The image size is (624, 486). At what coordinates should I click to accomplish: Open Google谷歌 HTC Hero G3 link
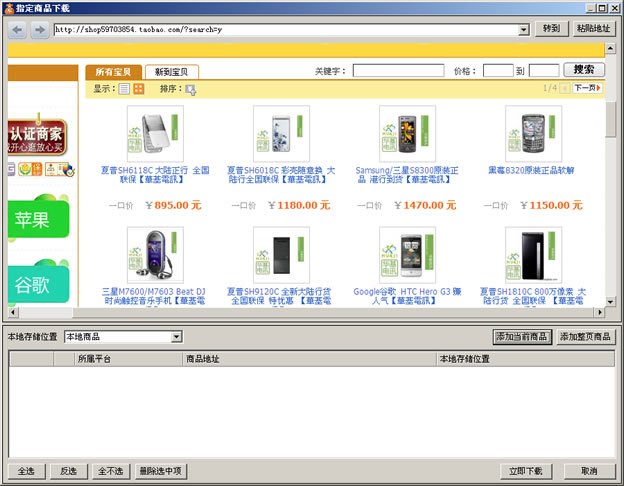pyautogui.click(x=408, y=296)
